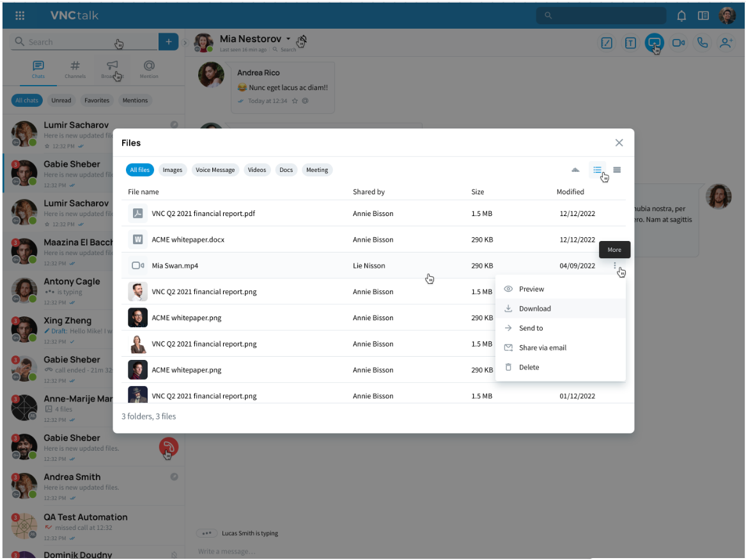Click the plus button for new chat
Viewport: 746px width, 560px height.
tap(168, 42)
